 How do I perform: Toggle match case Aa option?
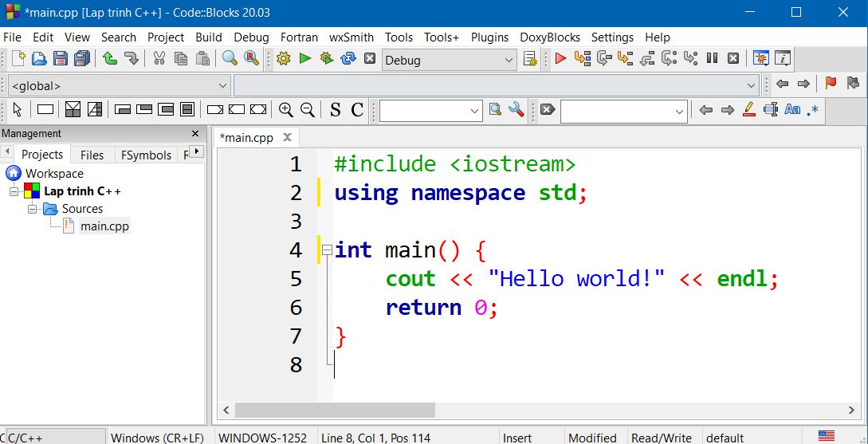(x=791, y=110)
